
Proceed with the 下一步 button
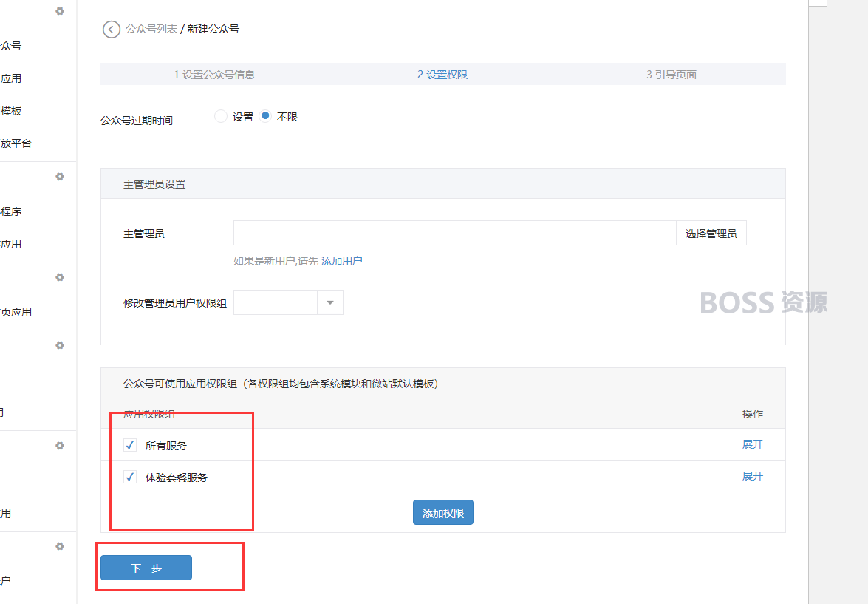[x=146, y=568]
